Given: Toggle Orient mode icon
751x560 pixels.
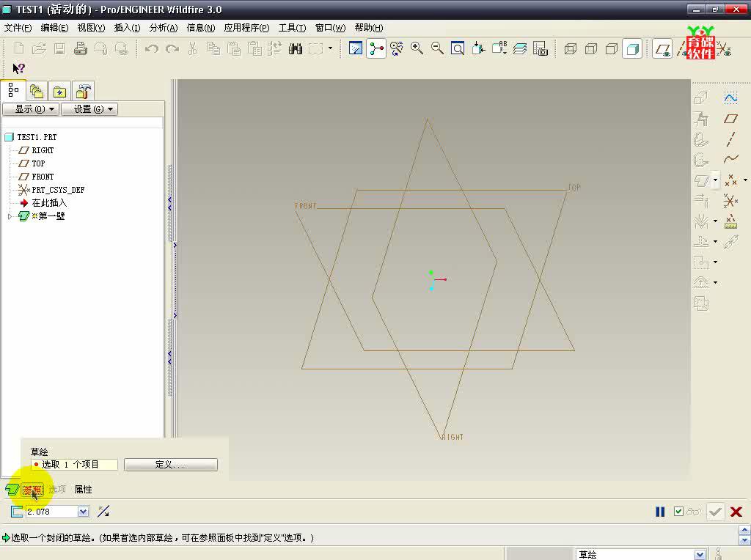Looking at the screenshot, I should click(397, 48).
